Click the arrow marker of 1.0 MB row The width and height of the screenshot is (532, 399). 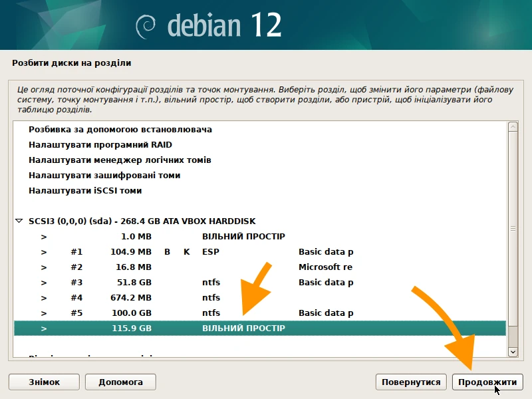point(44,237)
